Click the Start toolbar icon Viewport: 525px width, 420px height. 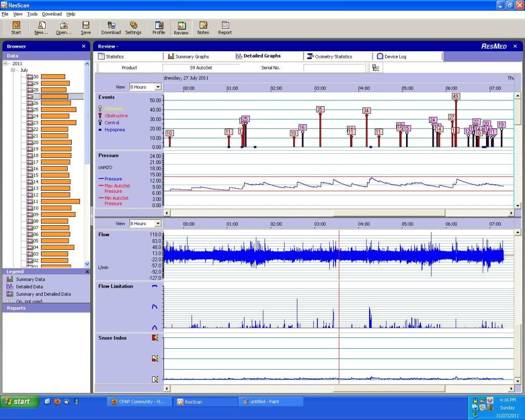[x=16, y=28]
